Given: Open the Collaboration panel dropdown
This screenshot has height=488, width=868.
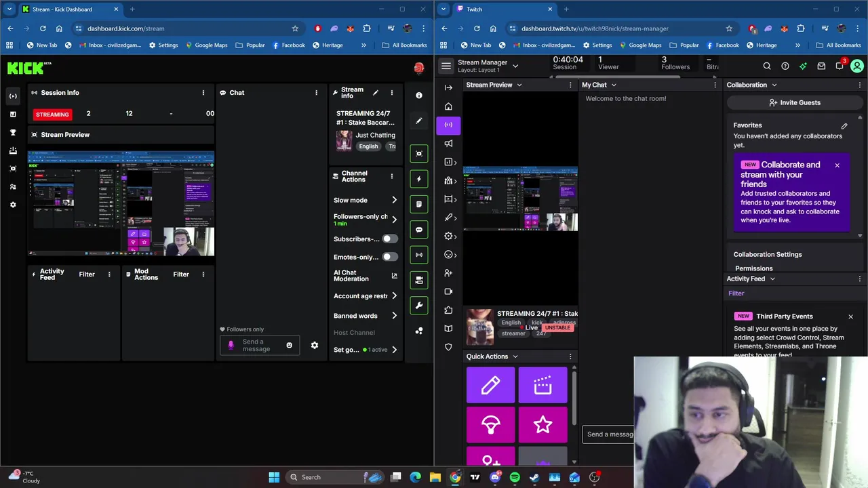Looking at the screenshot, I should click(x=774, y=85).
